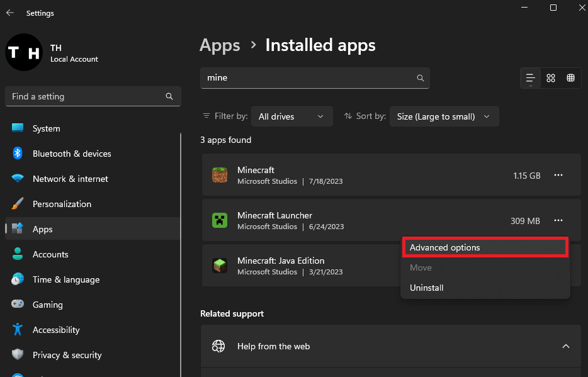
Task: Click the sidebar vertical scrollbar
Action: coord(181,255)
